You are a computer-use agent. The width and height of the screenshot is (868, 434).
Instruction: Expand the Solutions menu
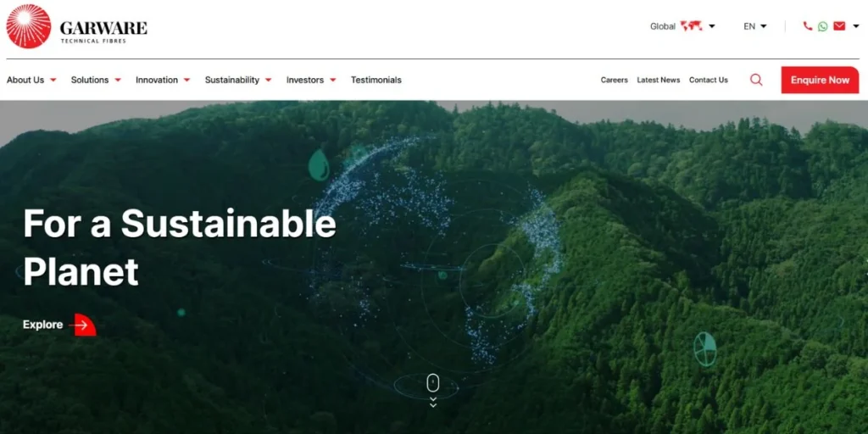tap(96, 80)
